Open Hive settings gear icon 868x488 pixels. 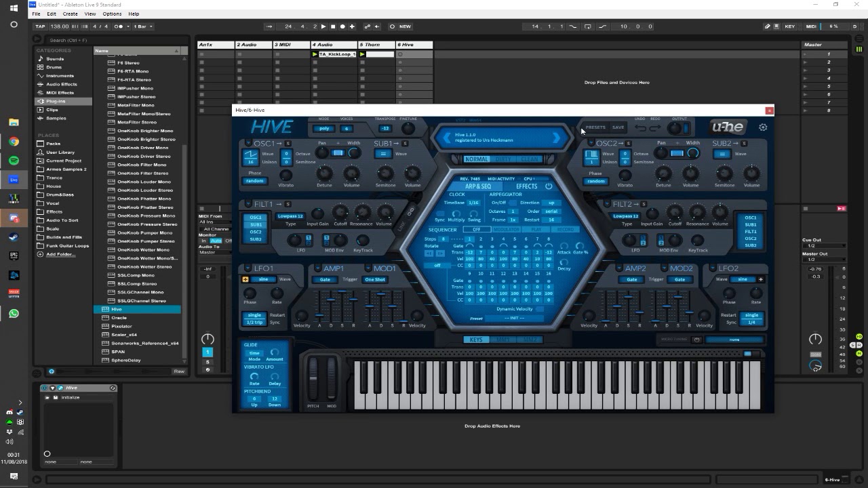click(x=763, y=127)
